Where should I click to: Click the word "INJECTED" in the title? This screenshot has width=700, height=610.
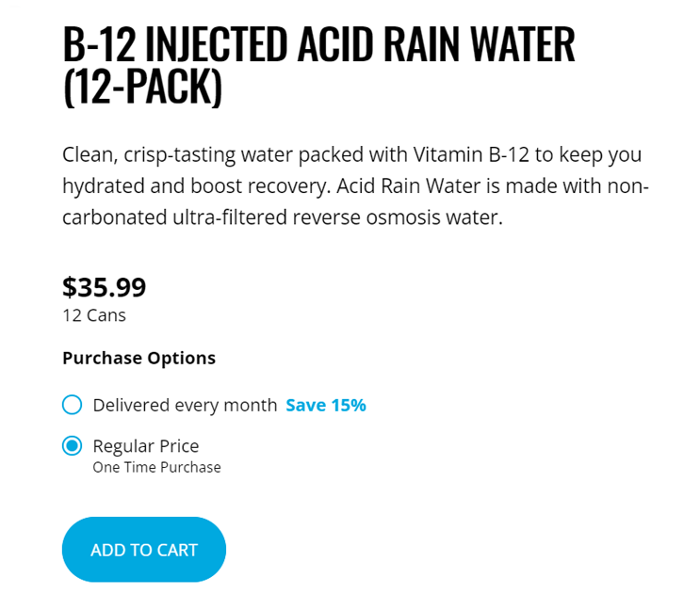pyautogui.click(x=218, y=45)
